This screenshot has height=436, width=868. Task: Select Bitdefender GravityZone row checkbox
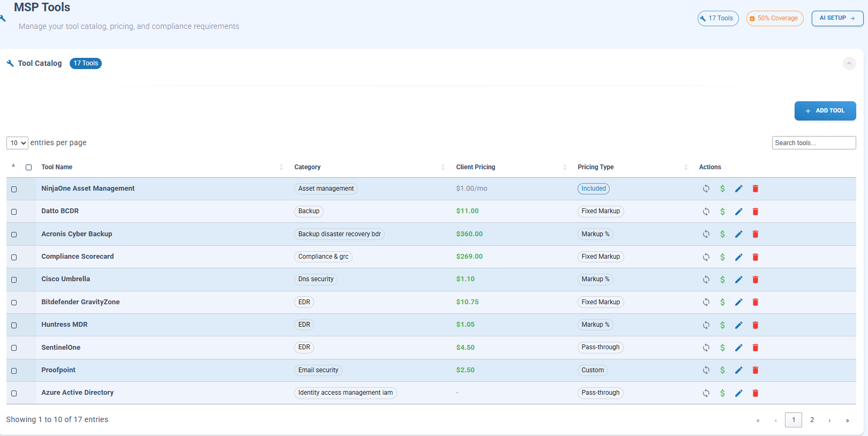[x=14, y=303]
